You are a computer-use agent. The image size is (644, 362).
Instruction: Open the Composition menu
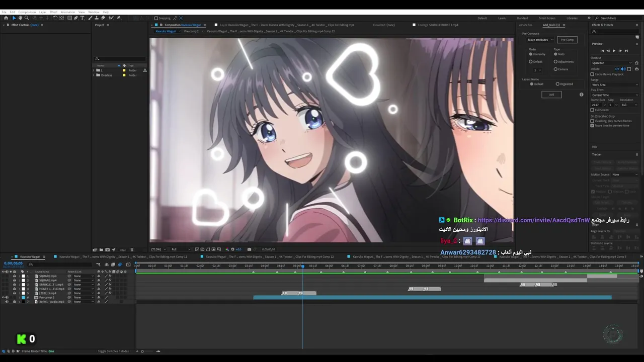27,12
